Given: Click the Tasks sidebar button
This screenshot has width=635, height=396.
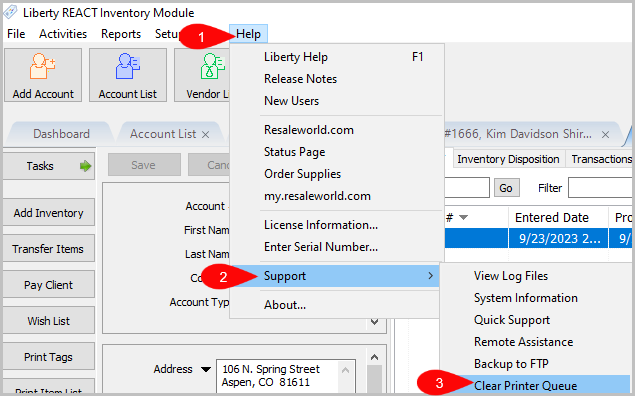Looking at the screenshot, I should tap(49, 166).
